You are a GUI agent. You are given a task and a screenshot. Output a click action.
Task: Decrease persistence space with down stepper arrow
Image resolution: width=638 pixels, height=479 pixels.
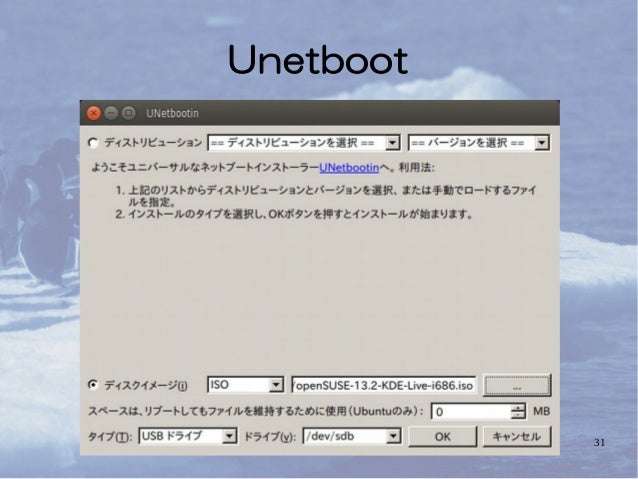click(x=518, y=416)
